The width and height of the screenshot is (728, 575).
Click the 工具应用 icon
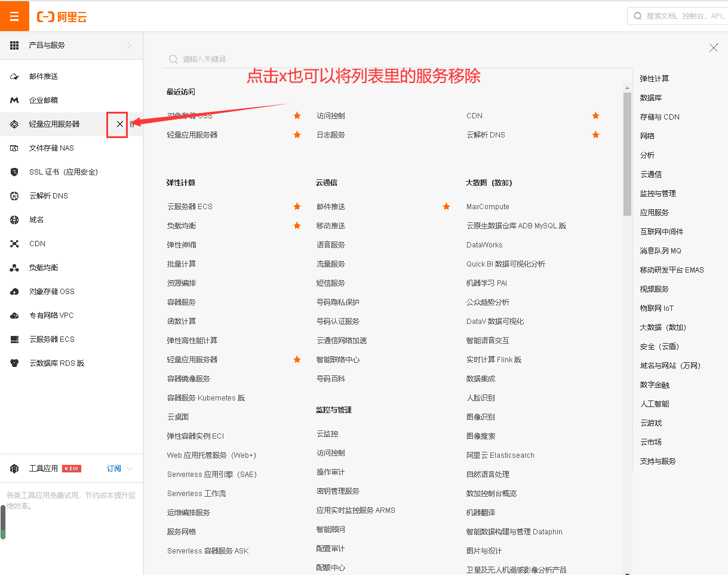click(x=14, y=469)
